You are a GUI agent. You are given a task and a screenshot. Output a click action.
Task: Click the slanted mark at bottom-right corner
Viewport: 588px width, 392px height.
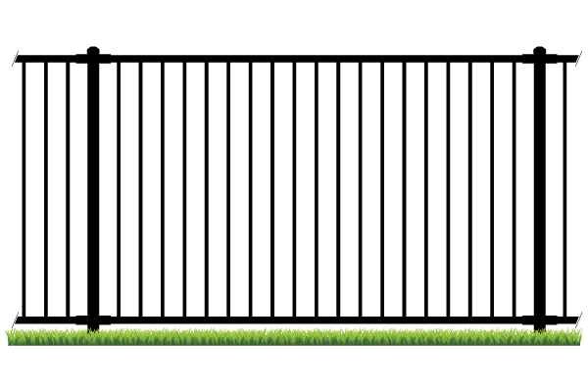pyautogui.click(x=579, y=319)
